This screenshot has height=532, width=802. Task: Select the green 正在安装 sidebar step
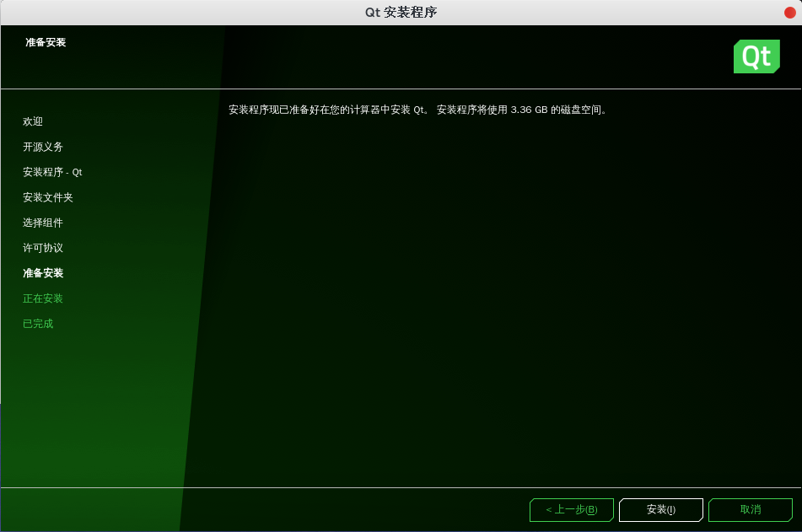(x=43, y=298)
